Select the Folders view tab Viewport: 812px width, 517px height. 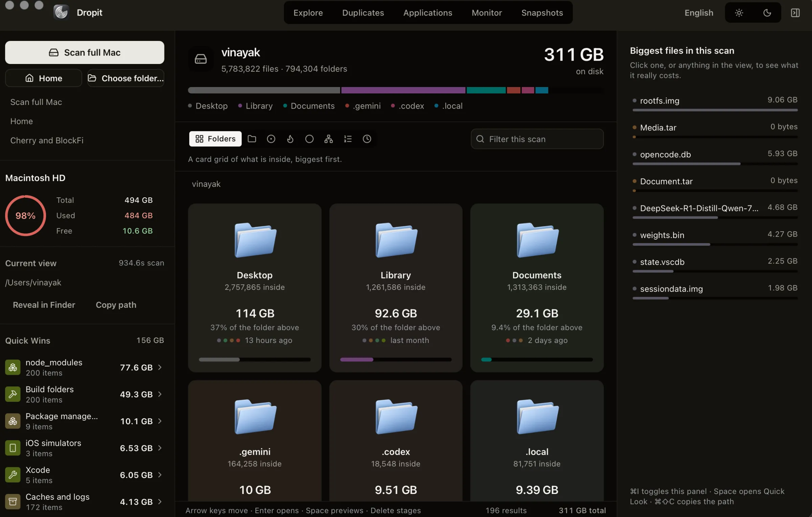(215, 139)
